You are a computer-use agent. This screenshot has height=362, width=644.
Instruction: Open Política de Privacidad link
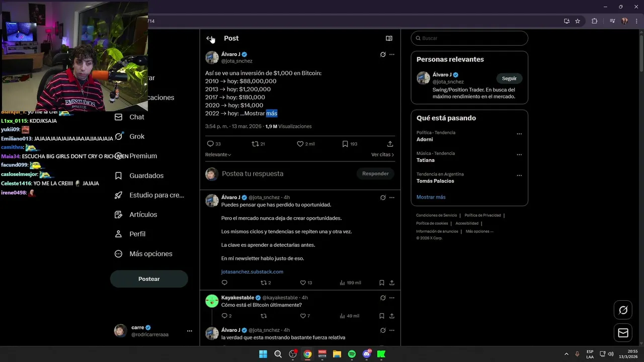pyautogui.click(x=482, y=215)
